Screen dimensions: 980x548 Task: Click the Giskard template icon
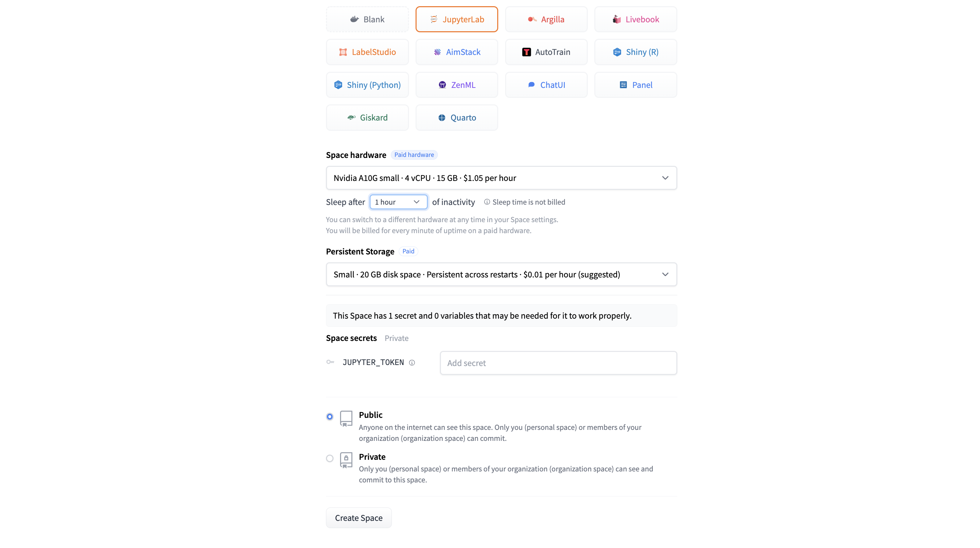[x=351, y=117]
